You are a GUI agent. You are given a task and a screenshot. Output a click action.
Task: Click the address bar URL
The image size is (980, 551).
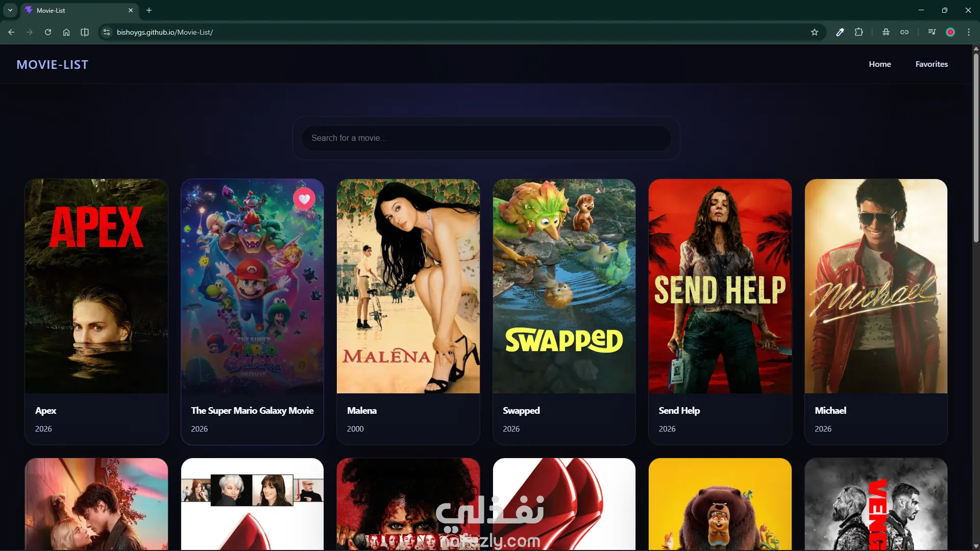pos(165,32)
